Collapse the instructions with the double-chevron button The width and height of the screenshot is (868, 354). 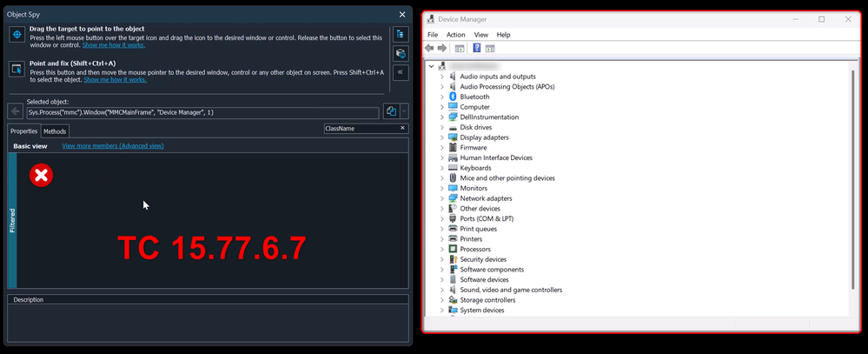click(401, 72)
